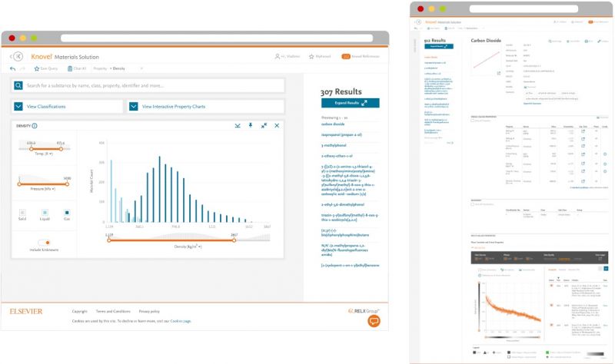
Task: Click the redo arrow in left window toolbar
Action: (x=23, y=68)
